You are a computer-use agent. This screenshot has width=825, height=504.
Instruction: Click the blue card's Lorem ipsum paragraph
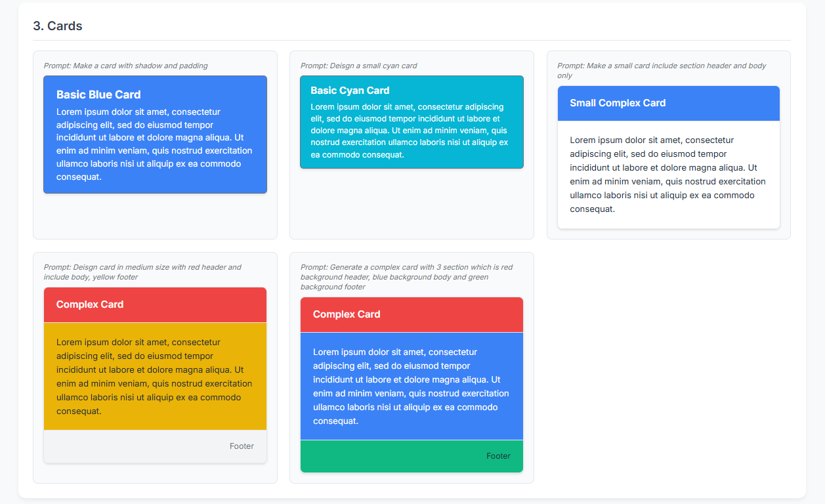coord(154,144)
